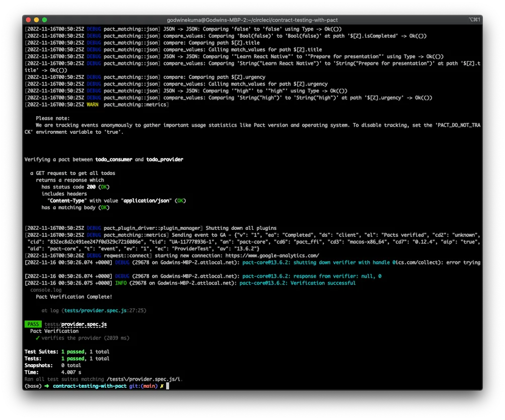
Task: Click the terminal window title text
Action: coord(252,20)
